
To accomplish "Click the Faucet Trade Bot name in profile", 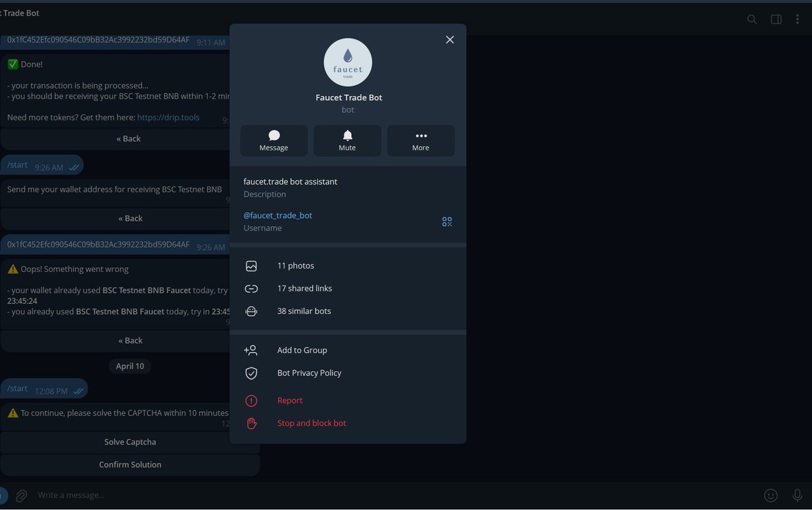I will coord(348,97).
